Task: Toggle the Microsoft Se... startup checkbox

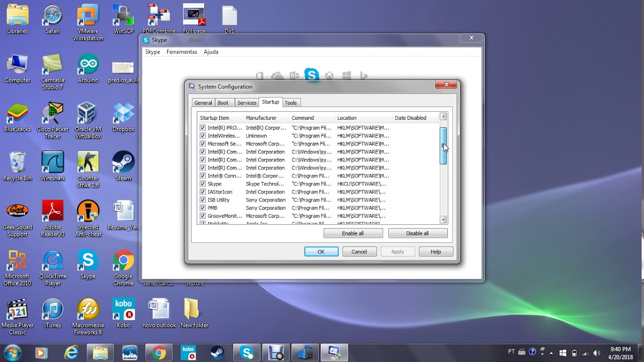Action: pos(202,144)
